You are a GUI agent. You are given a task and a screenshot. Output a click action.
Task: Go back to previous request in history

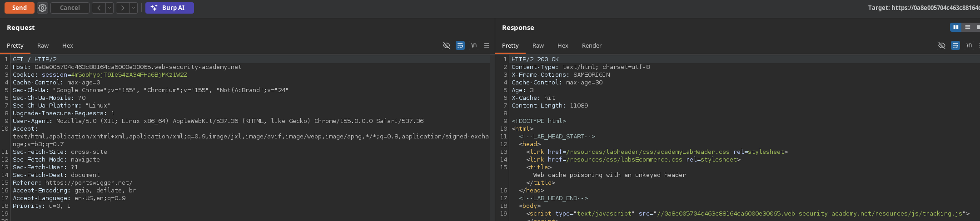coord(99,8)
